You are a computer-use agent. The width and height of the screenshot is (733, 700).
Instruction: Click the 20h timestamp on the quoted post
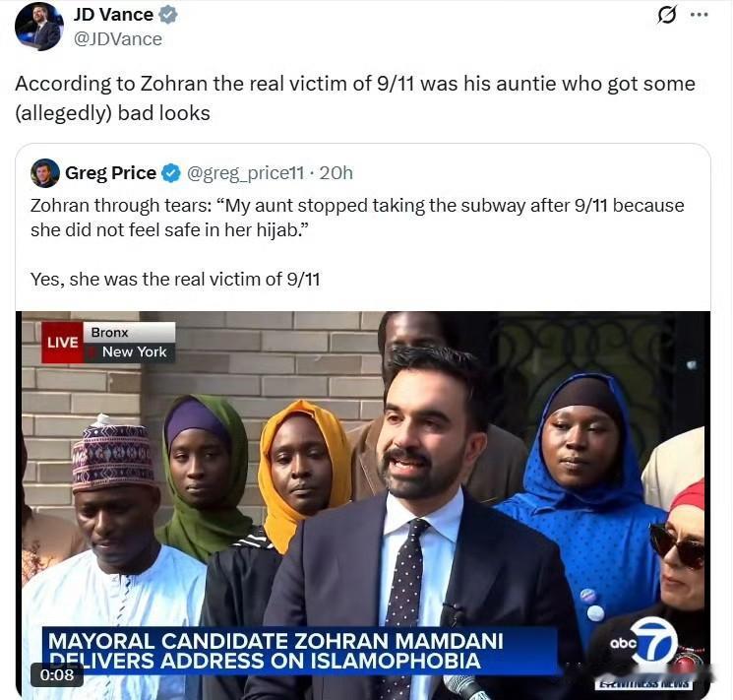coord(336,173)
